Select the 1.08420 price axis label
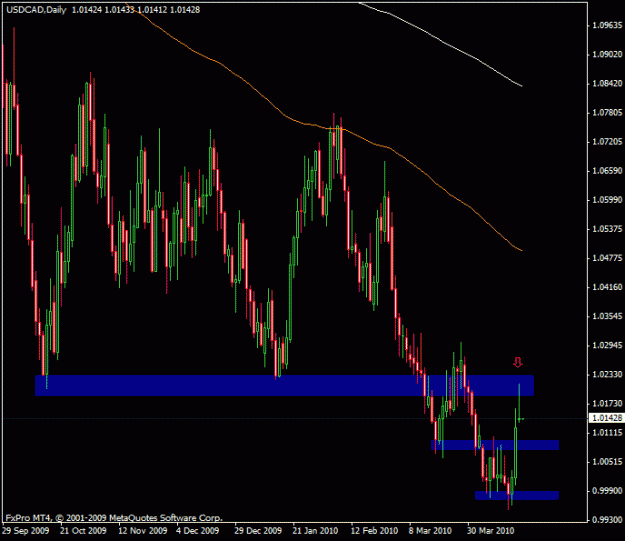The image size is (625, 541). pos(607,83)
